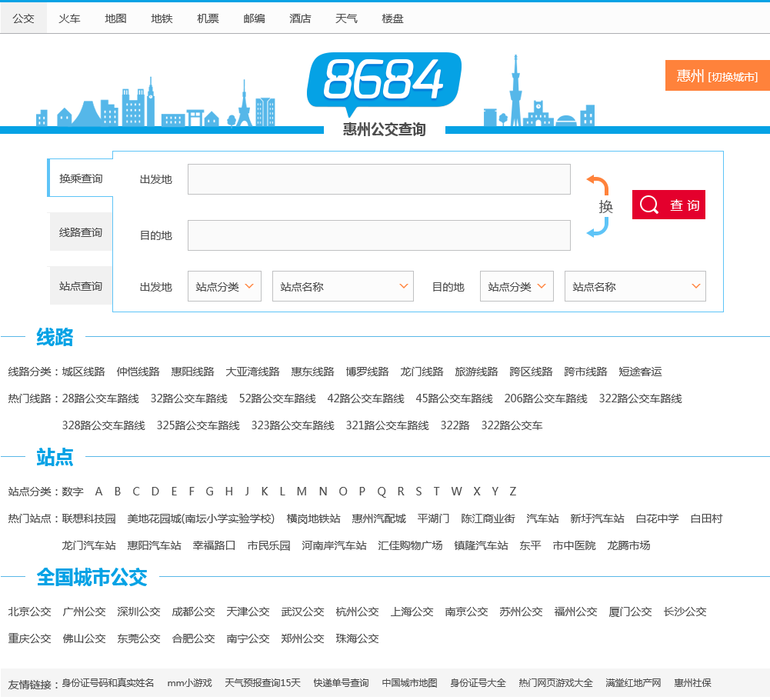This screenshot has height=700, width=770.
Task: Focus the 目的地 text input field
Action: click(378, 235)
